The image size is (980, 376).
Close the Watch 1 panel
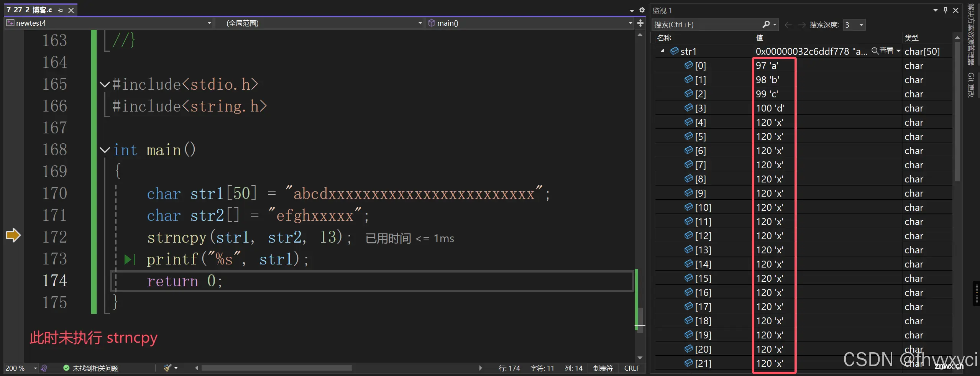[956, 10]
